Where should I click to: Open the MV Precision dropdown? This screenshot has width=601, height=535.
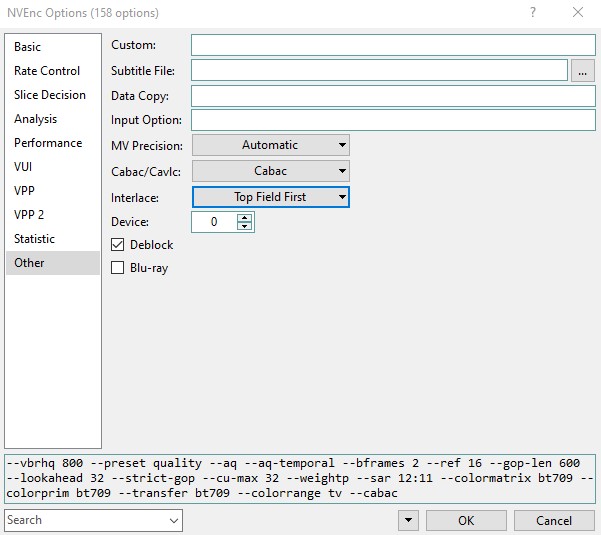pos(271,145)
